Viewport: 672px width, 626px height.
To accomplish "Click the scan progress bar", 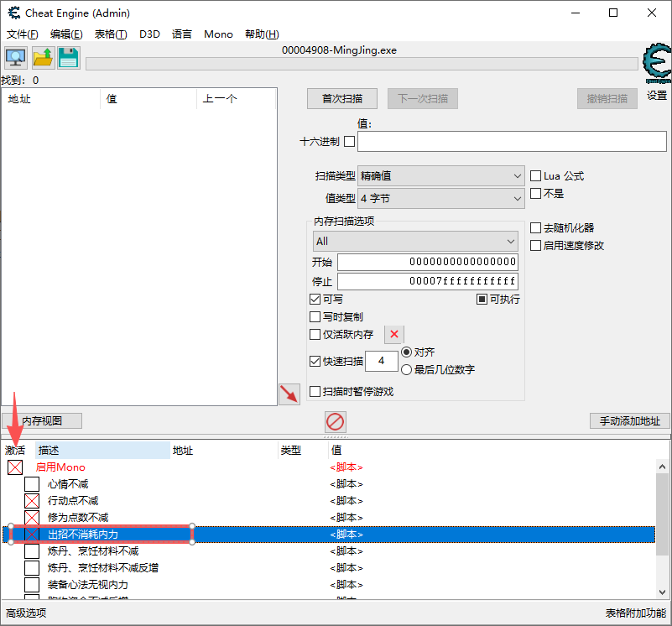I will 362,64.
